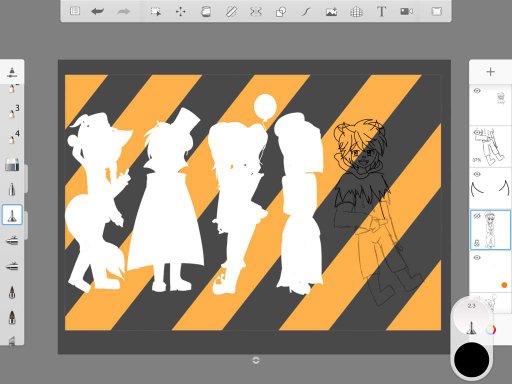The height and width of the screenshot is (384, 512).
Task: Click the Undo arrow in top toolbar
Action: (97, 12)
